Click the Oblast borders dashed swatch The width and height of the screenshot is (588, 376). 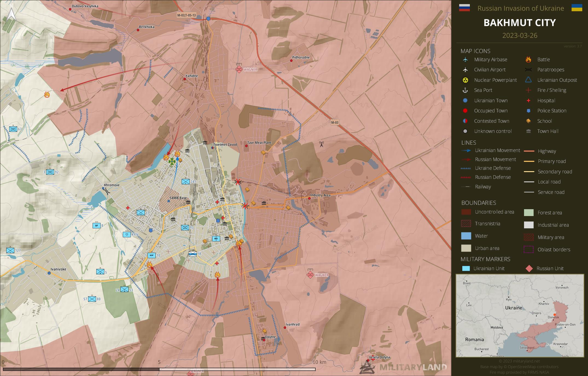(x=529, y=249)
